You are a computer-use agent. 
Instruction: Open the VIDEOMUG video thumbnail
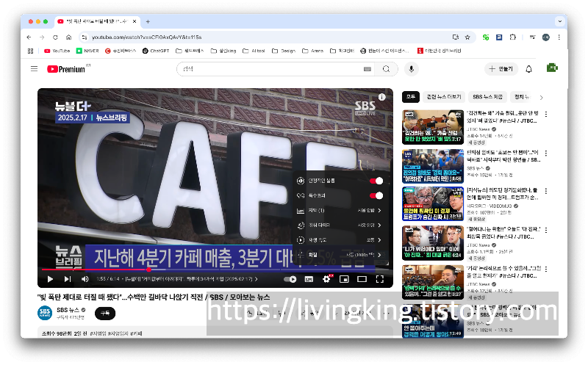(x=433, y=204)
